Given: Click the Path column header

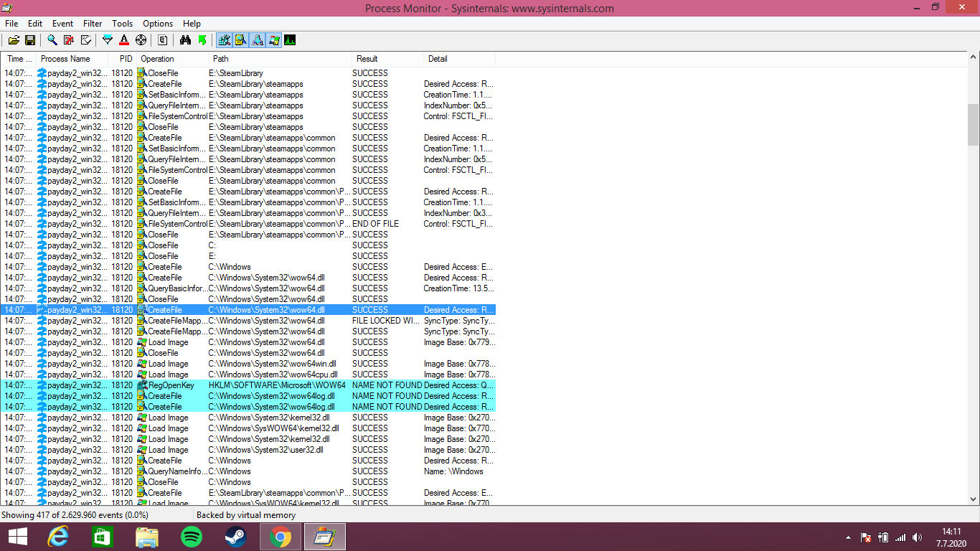Looking at the screenshot, I should pyautogui.click(x=280, y=59).
